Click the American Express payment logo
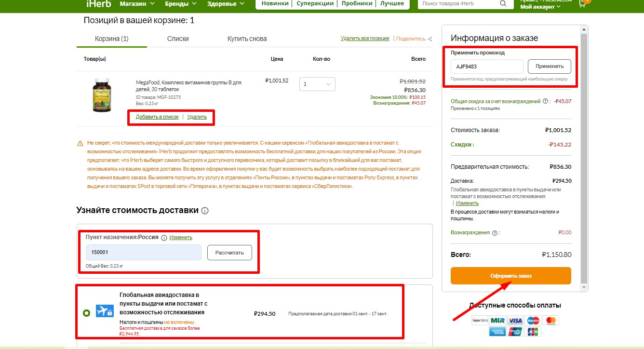 coord(497,332)
